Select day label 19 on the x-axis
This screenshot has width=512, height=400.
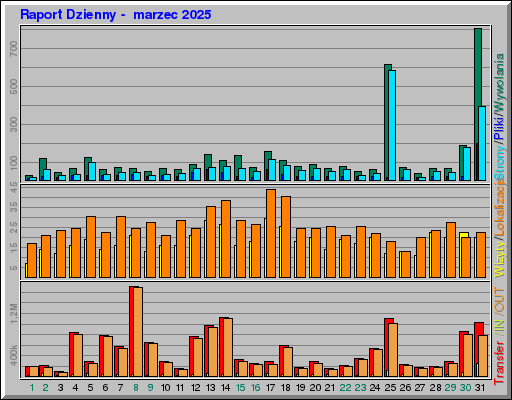coord(301,388)
